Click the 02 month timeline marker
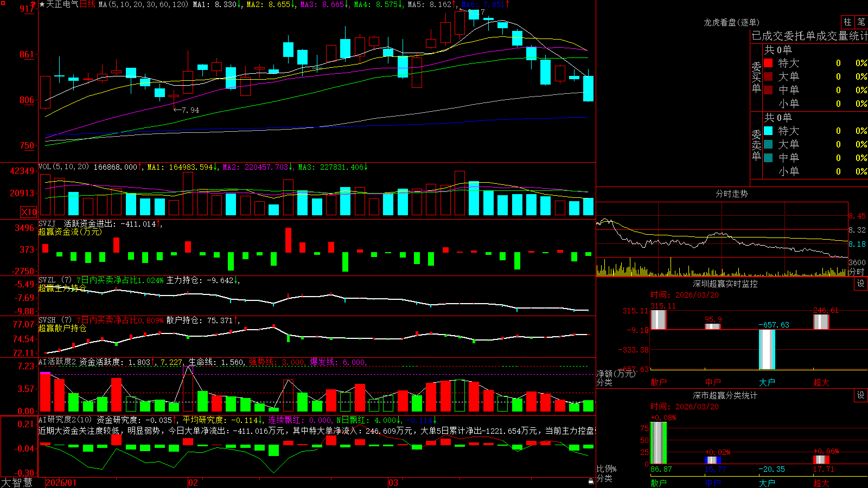This screenshot has height=488, width=868. click(x=193, y=483)
